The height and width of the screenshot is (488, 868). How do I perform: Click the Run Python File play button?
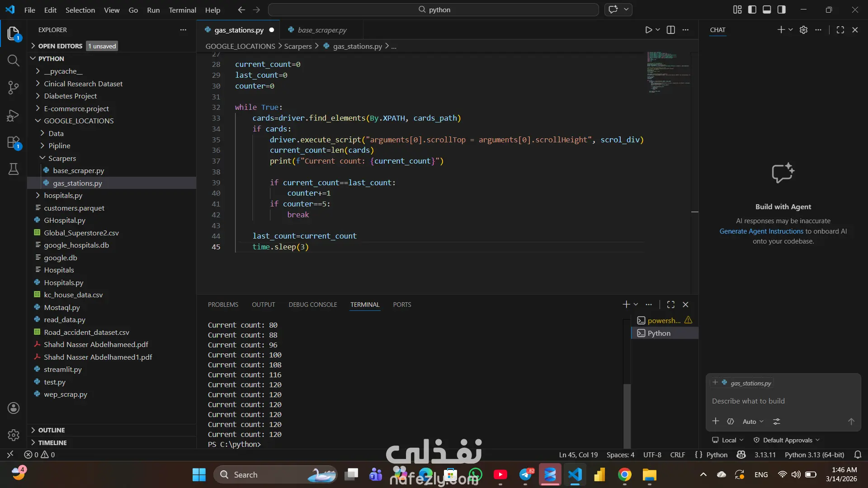pyautogui.click(x=648, y=30)
